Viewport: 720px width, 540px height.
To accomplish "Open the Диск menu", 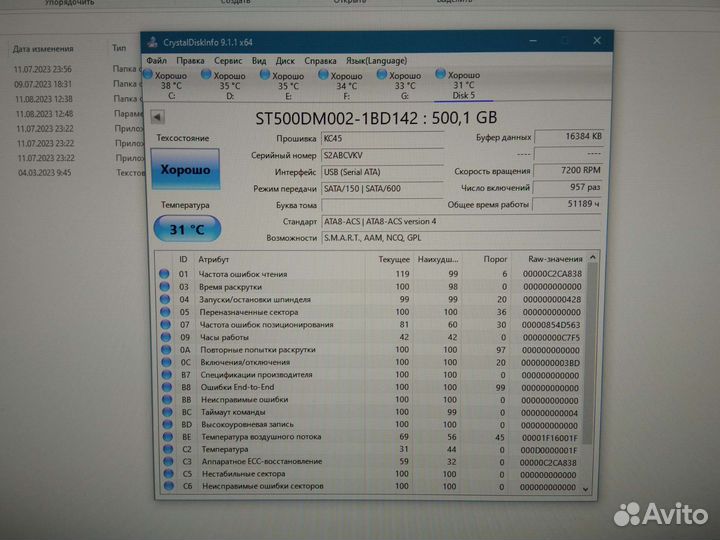I will [285, 61].
